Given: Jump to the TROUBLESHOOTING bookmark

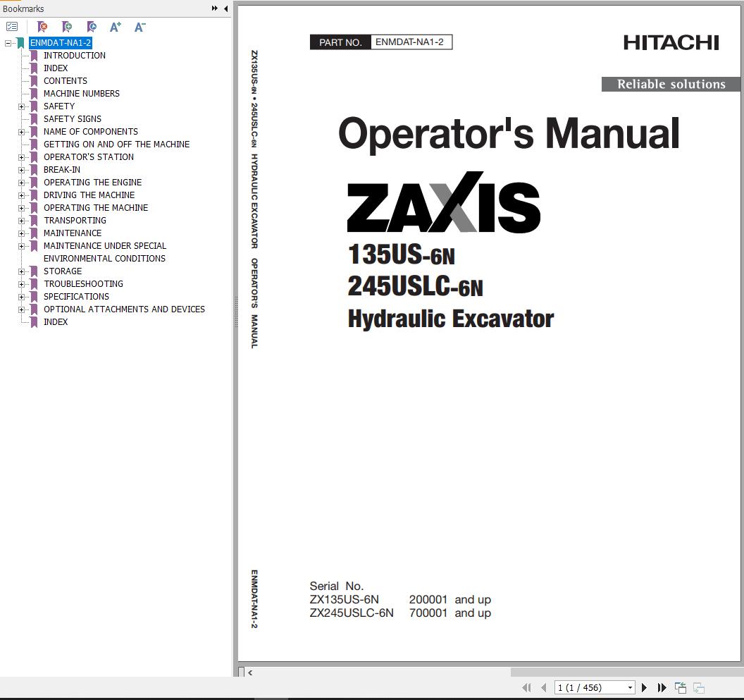Looking at the screenshot, I should pyautogui.click(x=84, y=284).
